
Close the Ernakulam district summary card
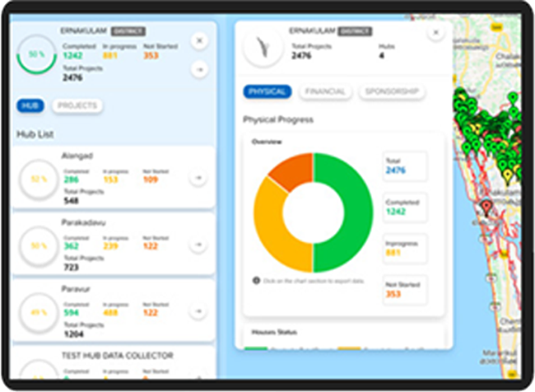[199, 40]
